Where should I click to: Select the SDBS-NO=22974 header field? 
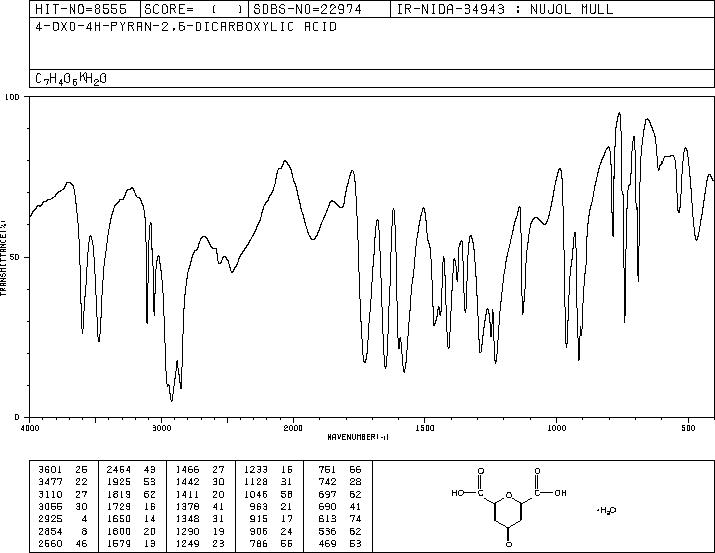click(307, 9)
